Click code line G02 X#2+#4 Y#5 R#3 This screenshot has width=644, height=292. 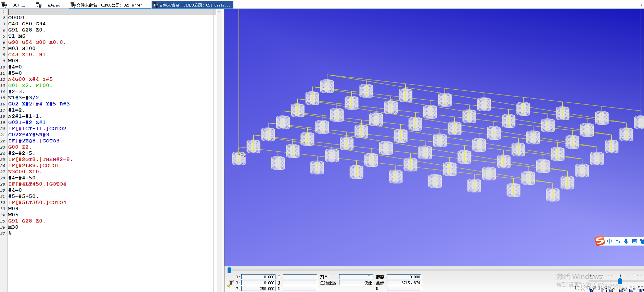coord(39,104)
